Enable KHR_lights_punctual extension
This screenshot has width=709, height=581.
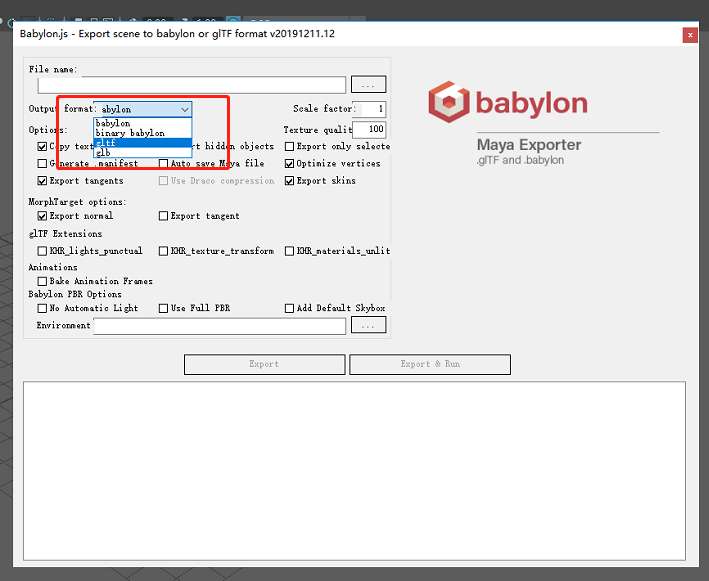pyautogui.click(x=42, y=251)
